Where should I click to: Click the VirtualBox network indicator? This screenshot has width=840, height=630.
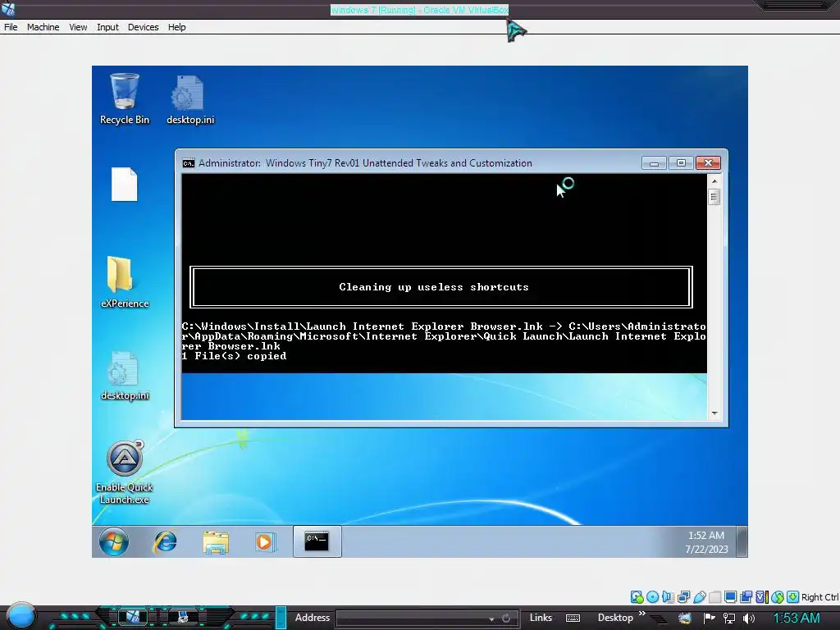coord(683,597)
